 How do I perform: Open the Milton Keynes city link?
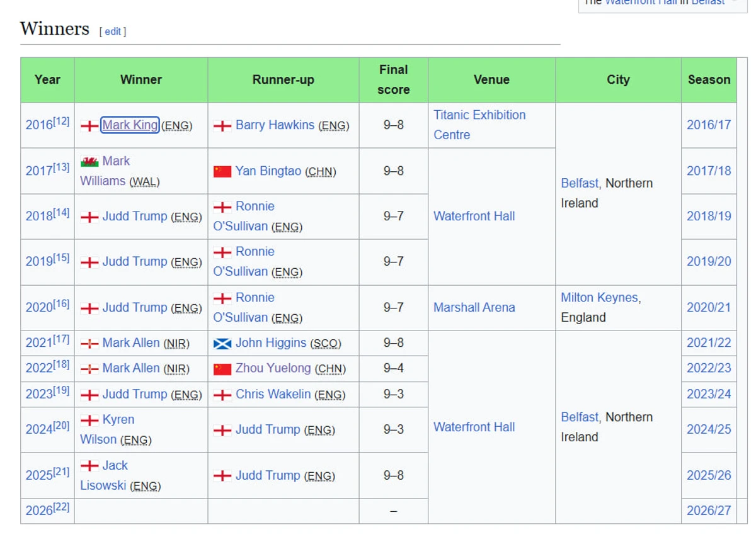[599, 297]
